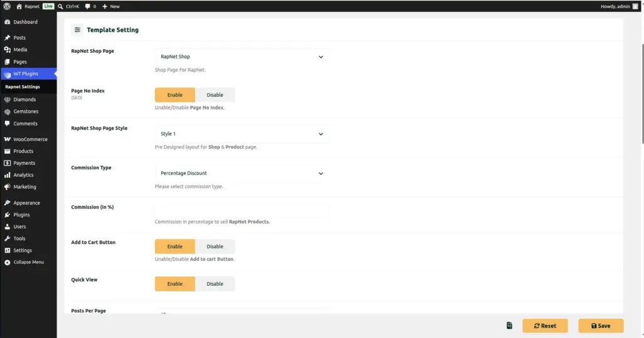Click the Analytics bar chart icon
Image resolution: width=644 pixels, height=338 pixels.
point(7,175)
